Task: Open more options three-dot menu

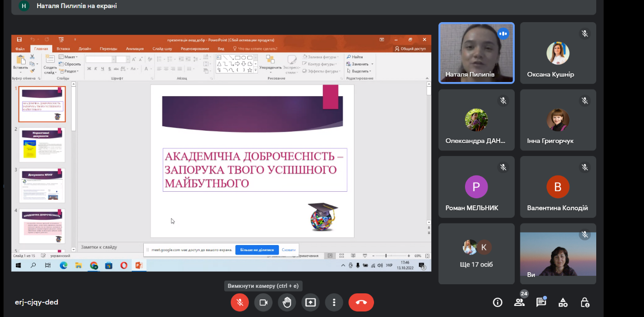Action: tap(334, 302)
